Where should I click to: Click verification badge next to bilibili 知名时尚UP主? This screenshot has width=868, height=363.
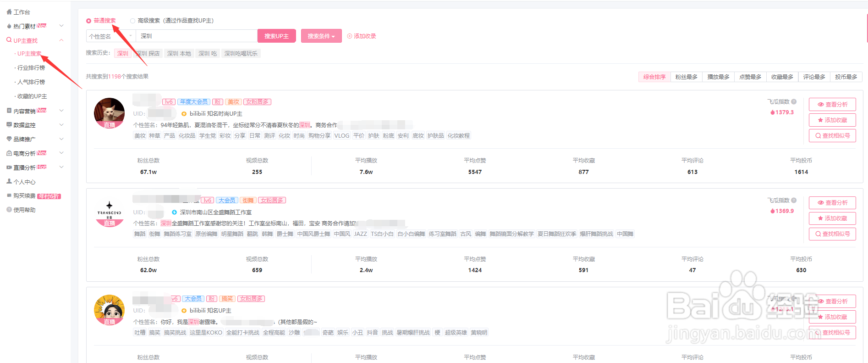[184, 114]
